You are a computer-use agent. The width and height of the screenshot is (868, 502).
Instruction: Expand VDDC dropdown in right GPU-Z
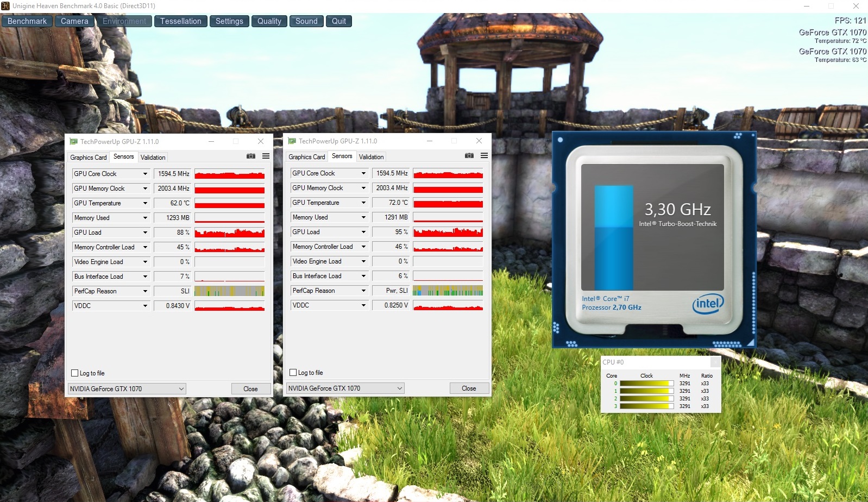[x=363, y=305]
